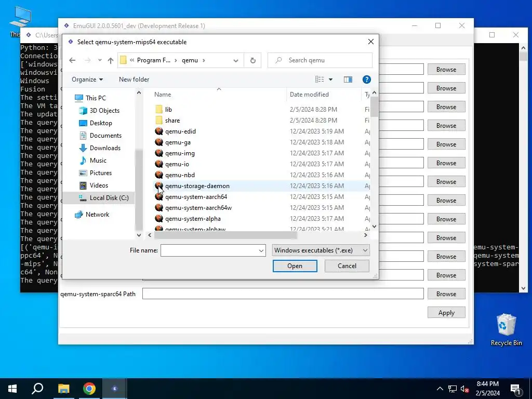Viewport: 532px width, 399px height.
Task: Open the lib folder icon
Action: click(159, 109)
